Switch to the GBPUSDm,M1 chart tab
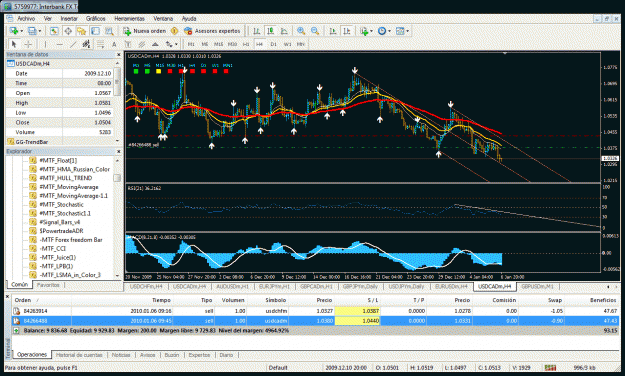625x376 pixels. tap(537, 286)
